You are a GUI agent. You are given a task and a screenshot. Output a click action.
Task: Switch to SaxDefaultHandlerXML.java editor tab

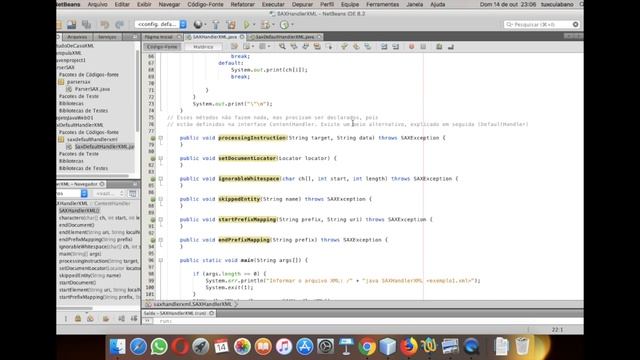[x=284, y=37]
